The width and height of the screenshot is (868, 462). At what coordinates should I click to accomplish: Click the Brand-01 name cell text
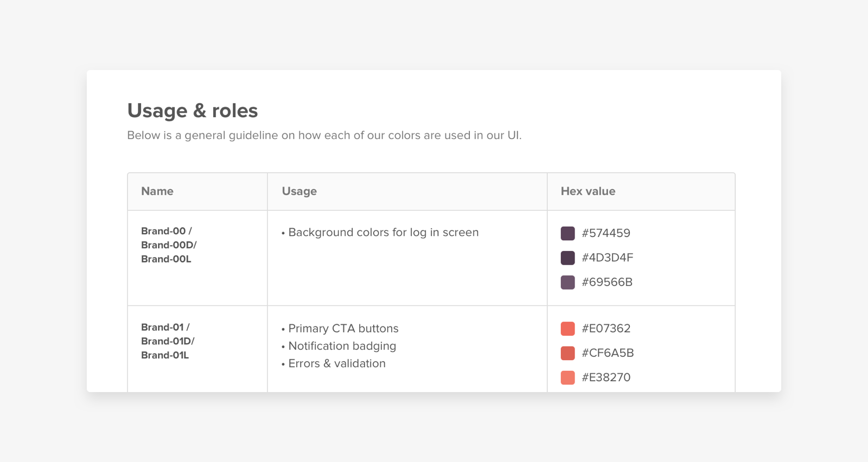pos(167,341)
